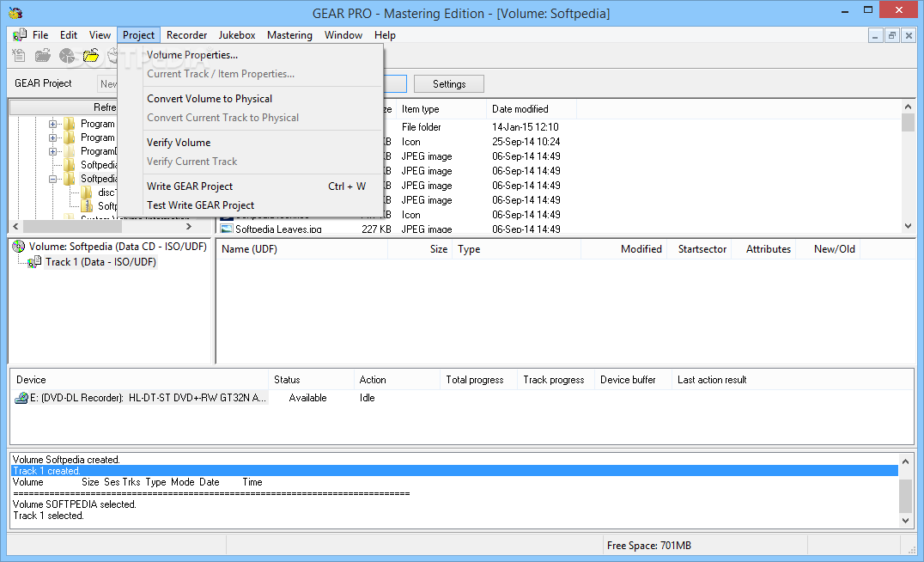Close the open Project menu
The image size is (924, 562).
point(138,35)
